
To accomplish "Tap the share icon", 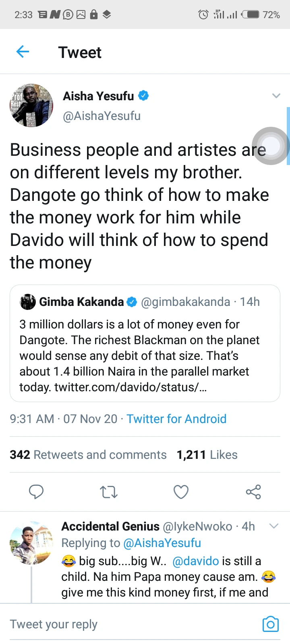I will (x=253, y=492).
